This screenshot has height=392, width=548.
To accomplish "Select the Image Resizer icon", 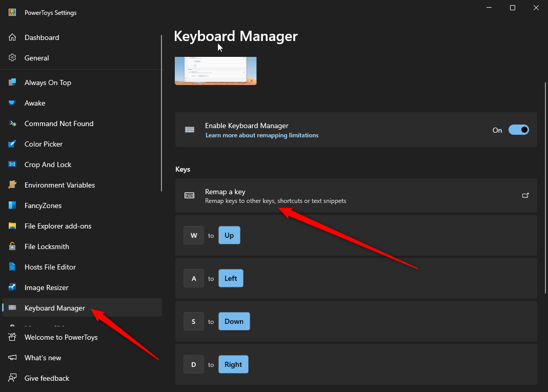I will (11, 287).
